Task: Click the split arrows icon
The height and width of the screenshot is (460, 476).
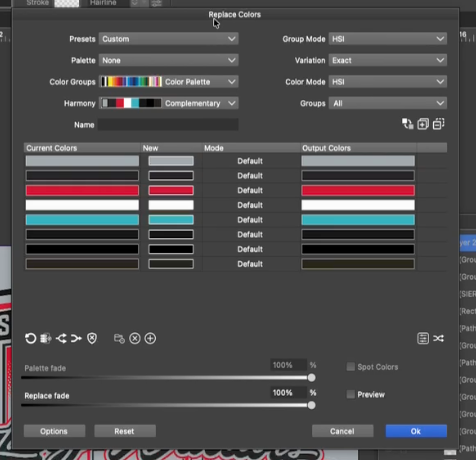Action: click(61, 339)
